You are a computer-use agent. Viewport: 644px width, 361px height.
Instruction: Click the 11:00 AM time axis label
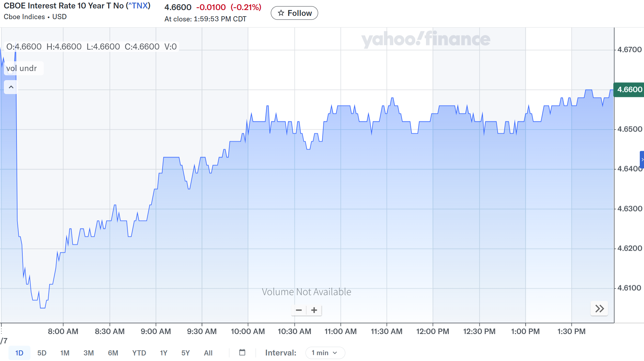(341, 331)
